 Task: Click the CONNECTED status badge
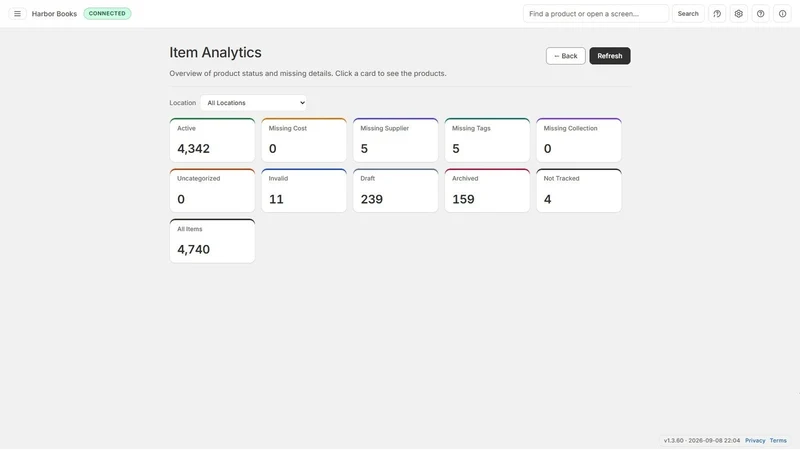[x=107, y=13]
